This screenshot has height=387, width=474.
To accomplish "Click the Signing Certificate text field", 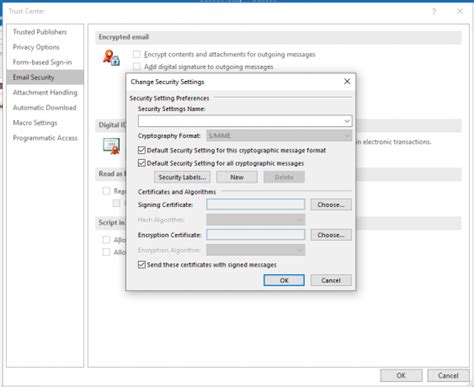I will pyautogui.click(x=256, y=204).
